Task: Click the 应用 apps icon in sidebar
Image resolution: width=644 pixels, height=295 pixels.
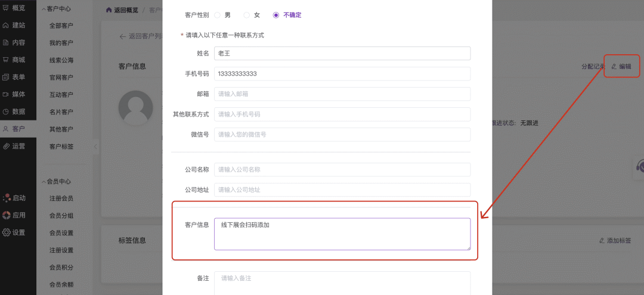Action: [x=6, y=215]
